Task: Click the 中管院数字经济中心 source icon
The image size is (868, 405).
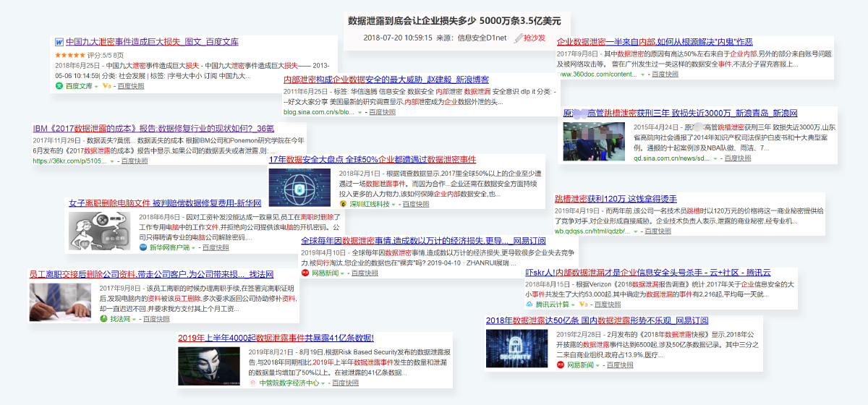Action: point(252,383)
